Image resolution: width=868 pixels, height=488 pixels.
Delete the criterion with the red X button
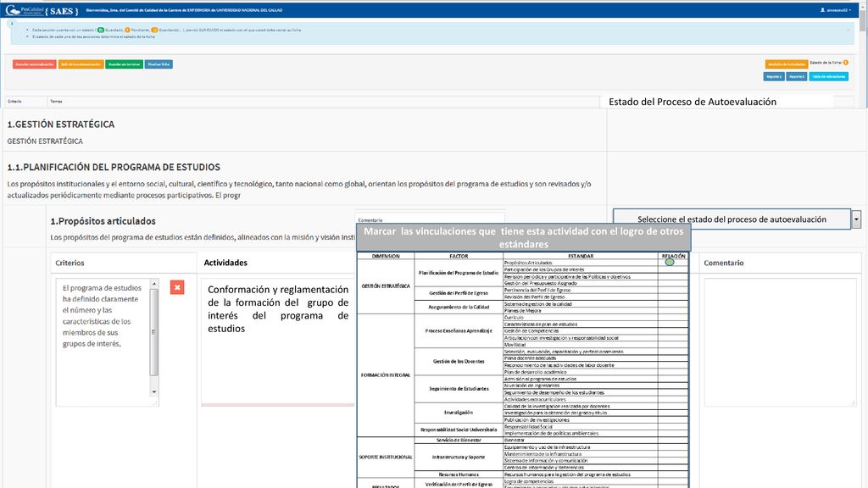(177, 287)
